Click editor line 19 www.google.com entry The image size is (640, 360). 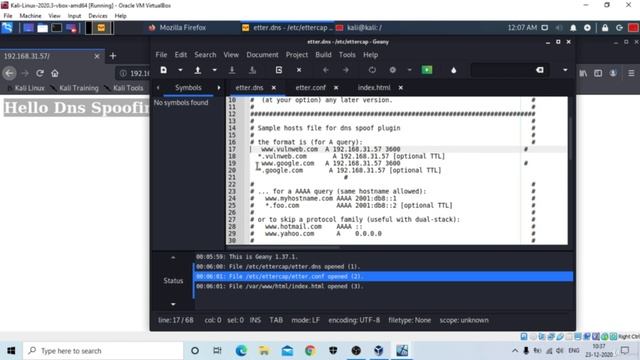point(331,163)
